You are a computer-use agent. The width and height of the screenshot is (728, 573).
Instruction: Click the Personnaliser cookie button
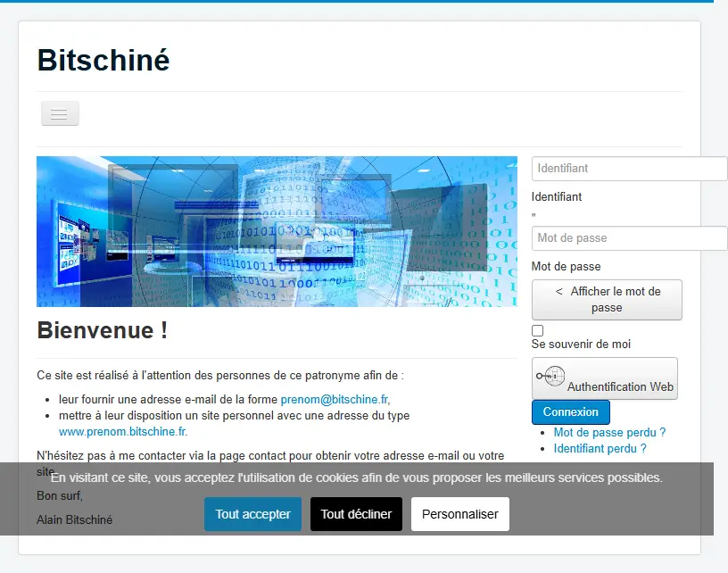point(460,514)
